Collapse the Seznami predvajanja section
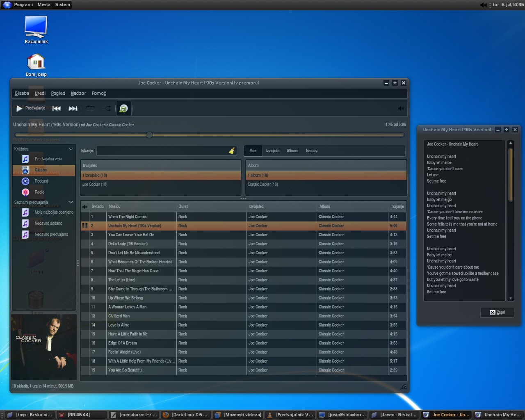525x420 pixels. pos(71,202)
